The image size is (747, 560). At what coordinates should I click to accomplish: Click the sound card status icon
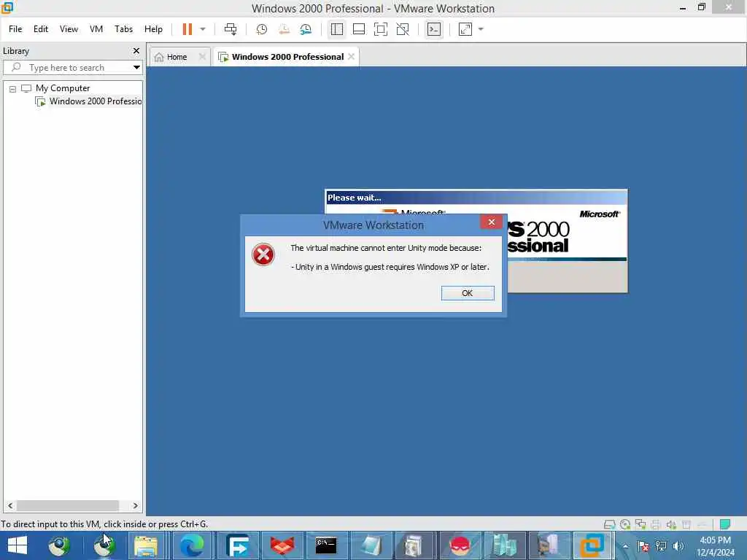pyautogui.click(x=671, y=524)
